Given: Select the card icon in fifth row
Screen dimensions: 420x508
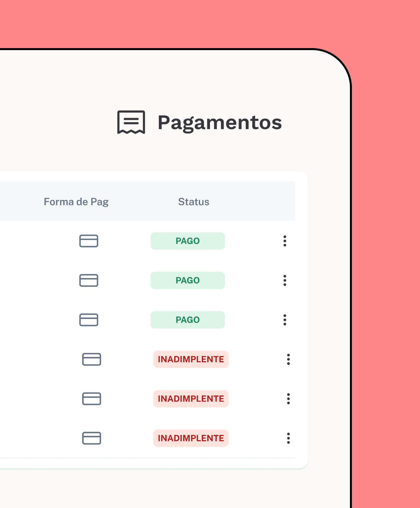Looking at the screenshot, I should 92,398.
